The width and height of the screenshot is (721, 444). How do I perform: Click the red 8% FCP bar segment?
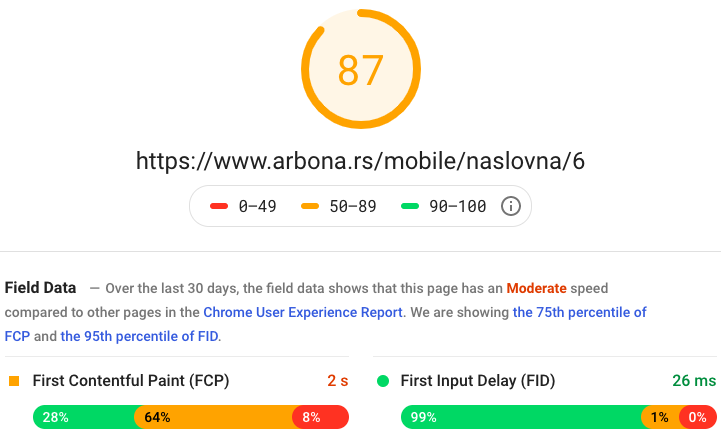pyautogui.click(x=321, y=417)
